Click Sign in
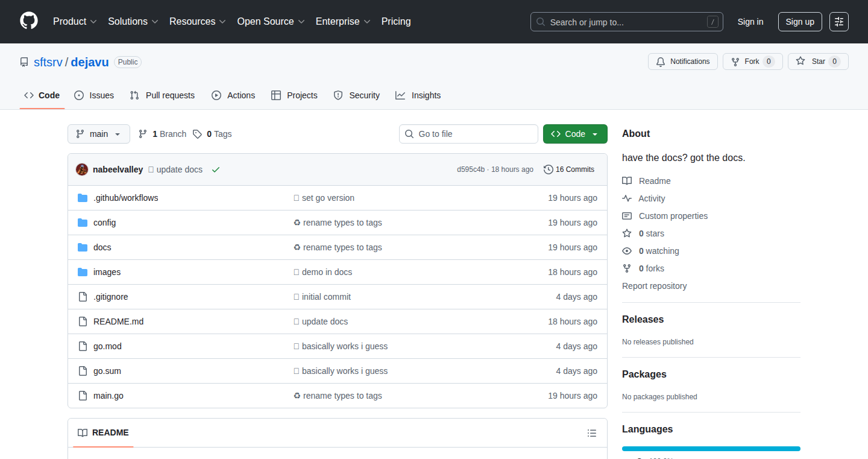Viewport: 868px width, 459px height. coord(750,22)
